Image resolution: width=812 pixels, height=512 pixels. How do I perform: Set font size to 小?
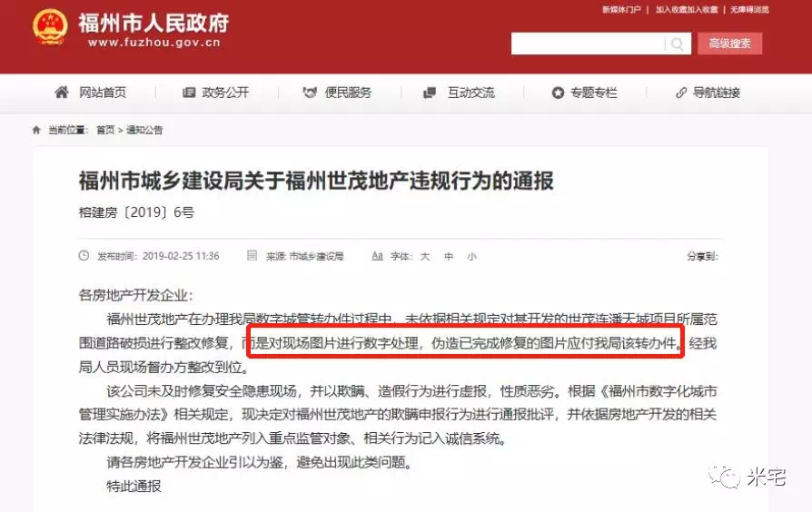(471, 256)
